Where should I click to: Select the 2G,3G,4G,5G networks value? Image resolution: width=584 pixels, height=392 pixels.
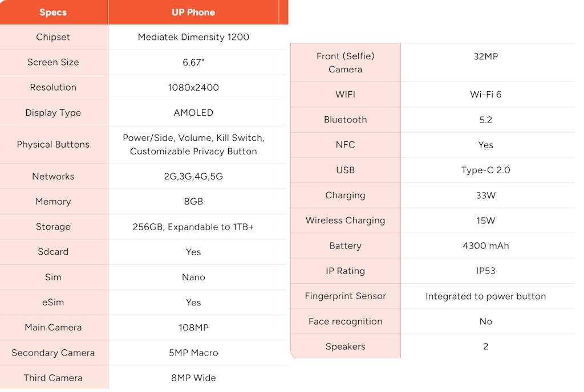[x=193, y=176]
